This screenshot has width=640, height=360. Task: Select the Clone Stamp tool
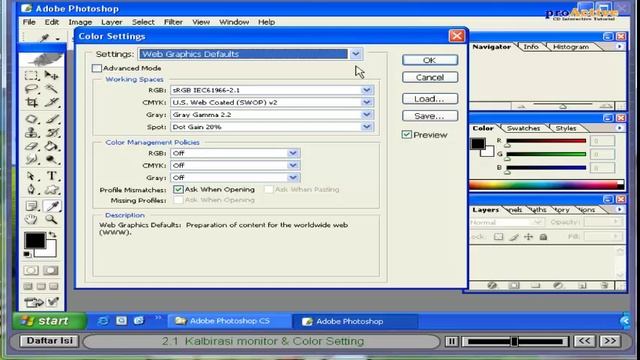point(31,133)
